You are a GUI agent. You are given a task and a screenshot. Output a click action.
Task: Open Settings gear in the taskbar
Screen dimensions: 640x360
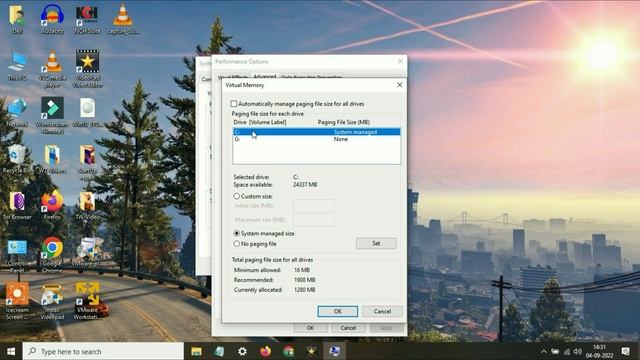click(242, 351)
